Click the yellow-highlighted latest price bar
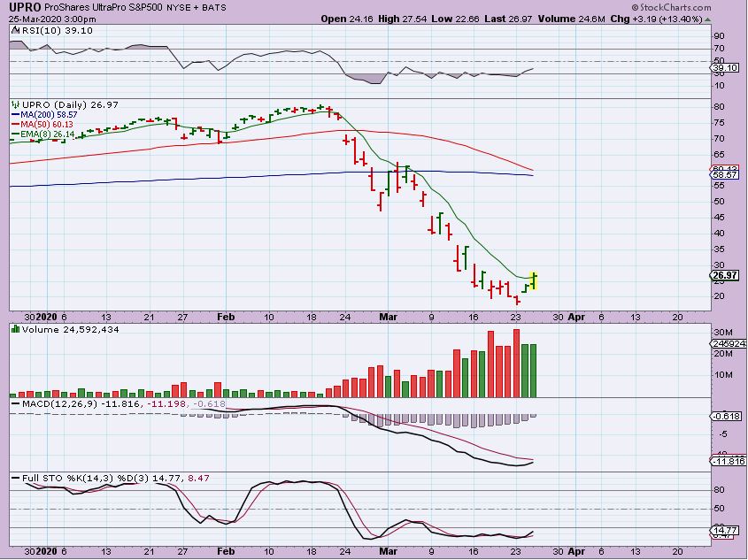The image size is (748, 560). point(535,280)
